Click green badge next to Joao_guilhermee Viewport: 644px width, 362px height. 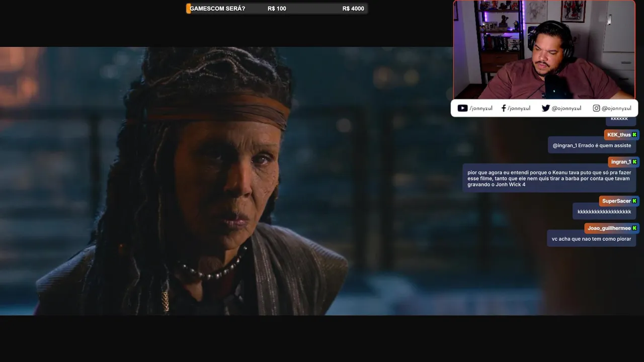click(634, 228)
